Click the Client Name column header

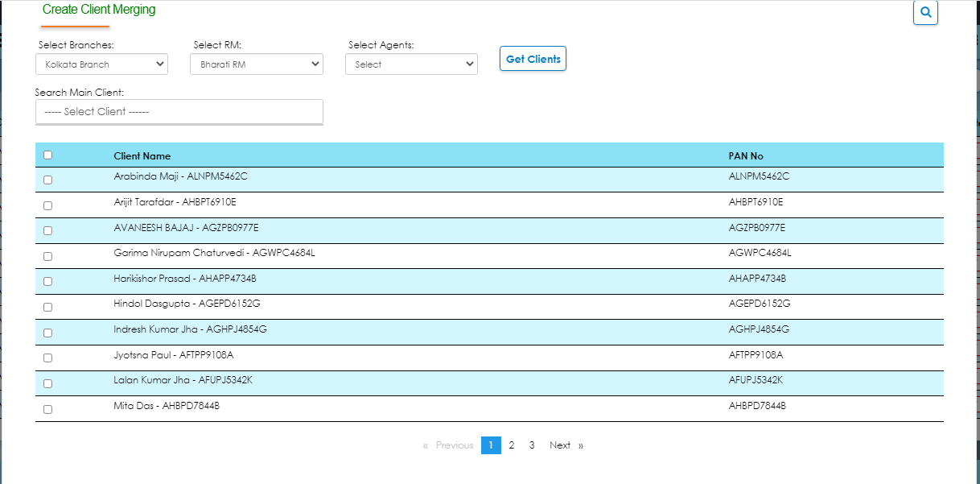(x=142, y=156)
